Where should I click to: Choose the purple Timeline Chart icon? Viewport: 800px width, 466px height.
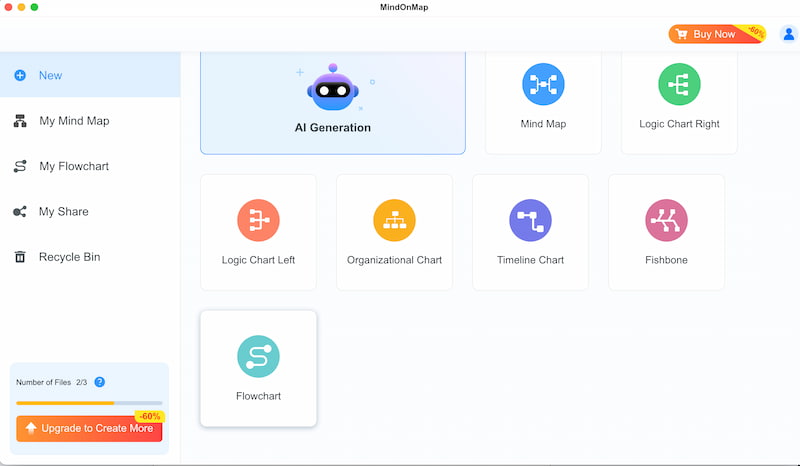[530, 220]
